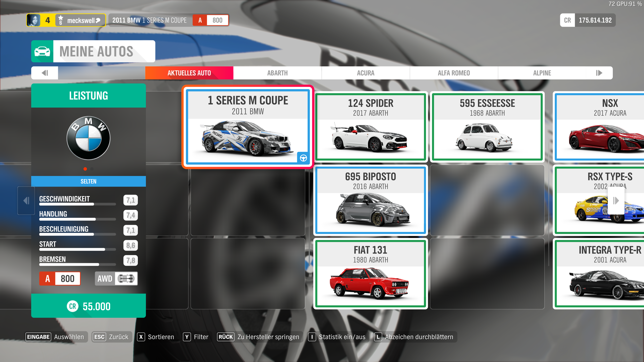
Task: Select the star level badge showing 6
Action: click(x=61, y=20)
